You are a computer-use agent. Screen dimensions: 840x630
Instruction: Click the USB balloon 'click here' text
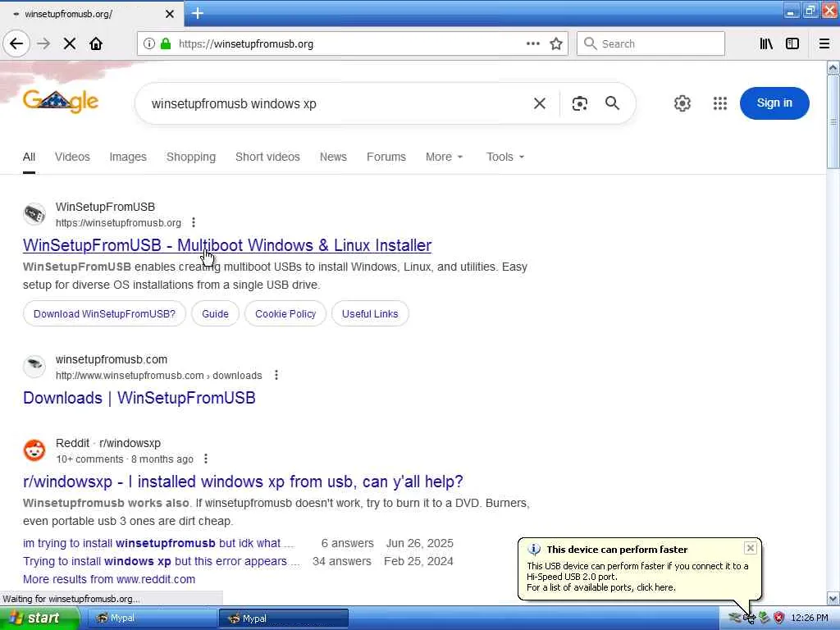point(655,587)
